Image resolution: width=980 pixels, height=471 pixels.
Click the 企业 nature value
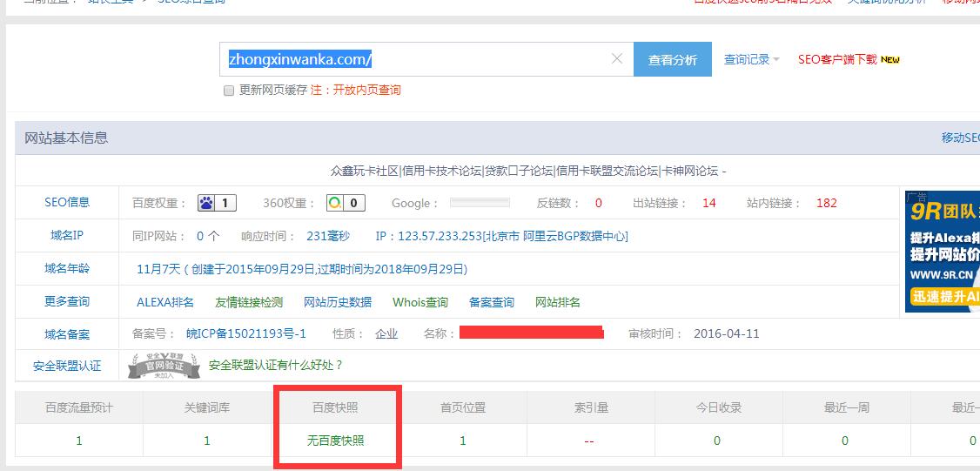coord(386,333)
